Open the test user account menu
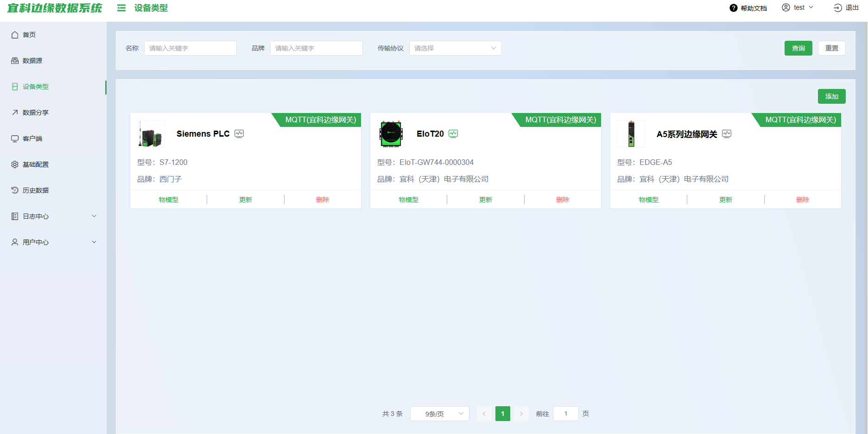Screen dimensions: 868x434 (798, 8)
